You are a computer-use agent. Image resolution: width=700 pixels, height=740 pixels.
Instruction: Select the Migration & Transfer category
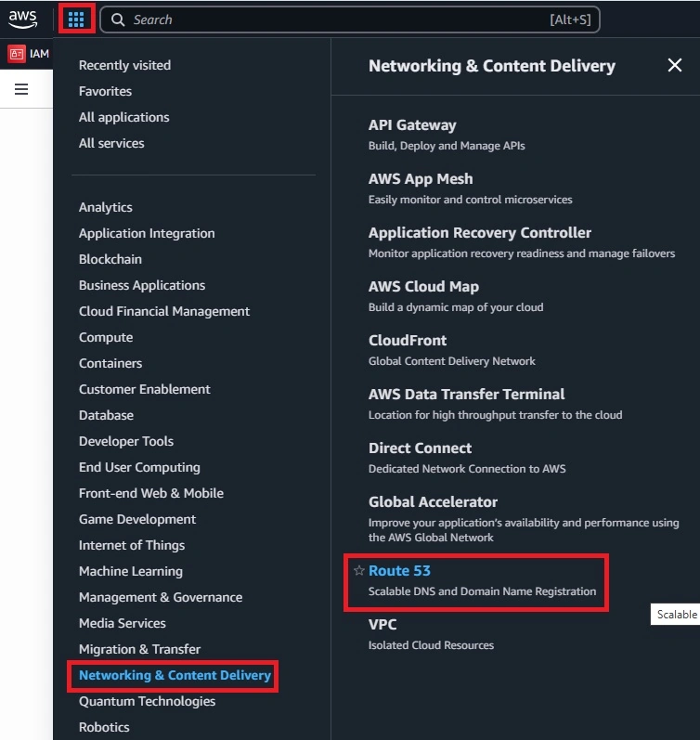[x=139, y=649]
